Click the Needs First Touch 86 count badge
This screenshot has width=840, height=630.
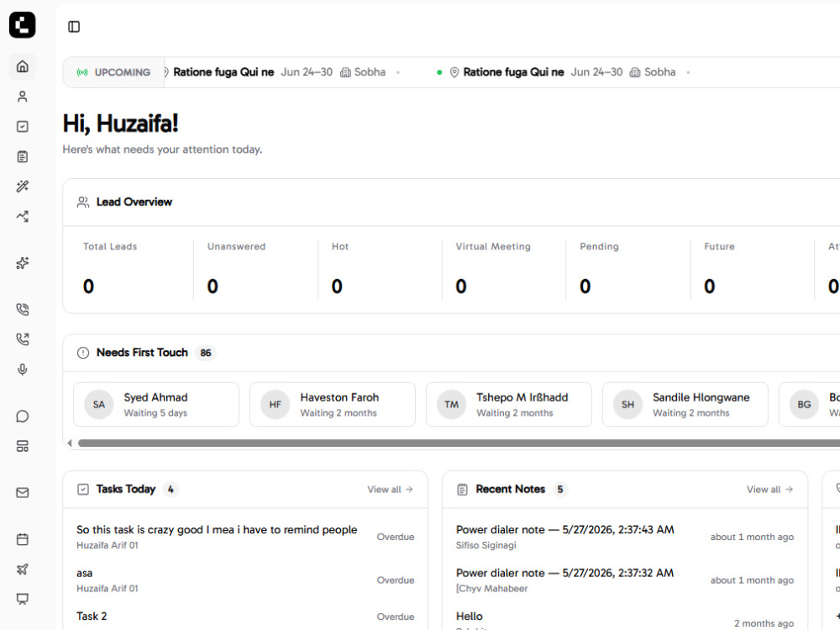pyautogui.click(x=206, y=353)
